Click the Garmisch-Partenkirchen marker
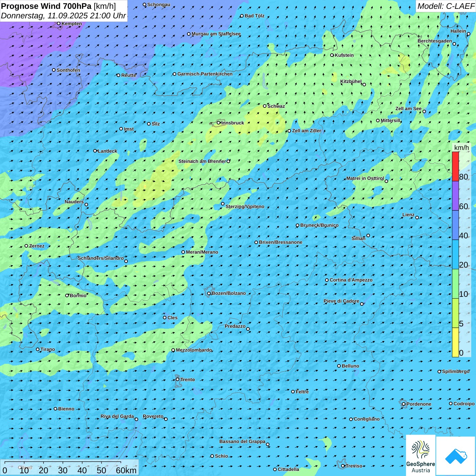The height and width of the screenshot is (476, 476). click(x=174, y=74)
